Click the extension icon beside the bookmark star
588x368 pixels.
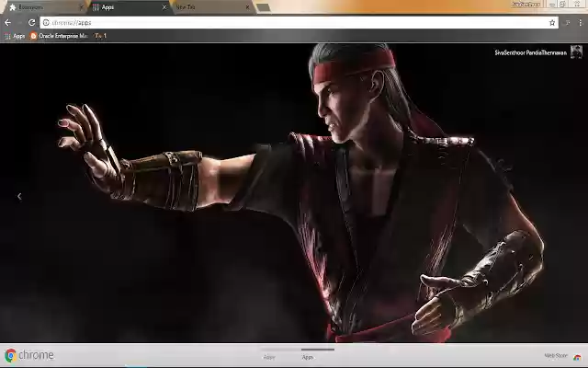(x=568, y=22)
